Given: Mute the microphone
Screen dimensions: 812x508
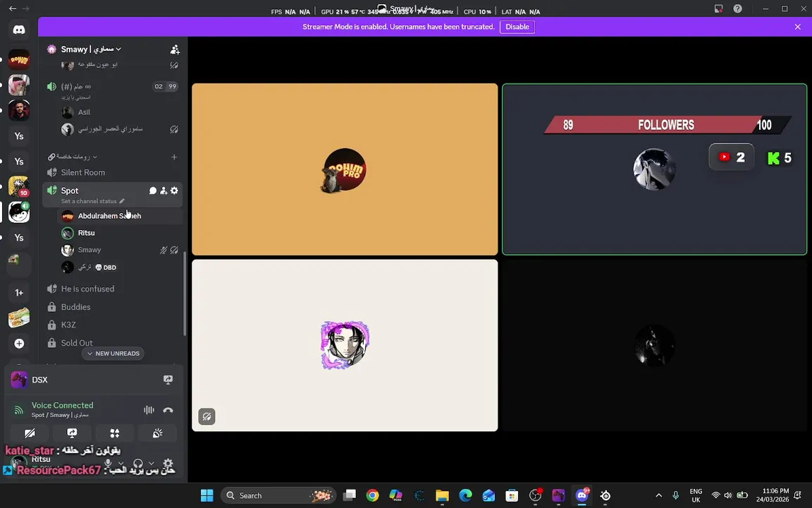Looking at the screenshot, I should 108,464.
